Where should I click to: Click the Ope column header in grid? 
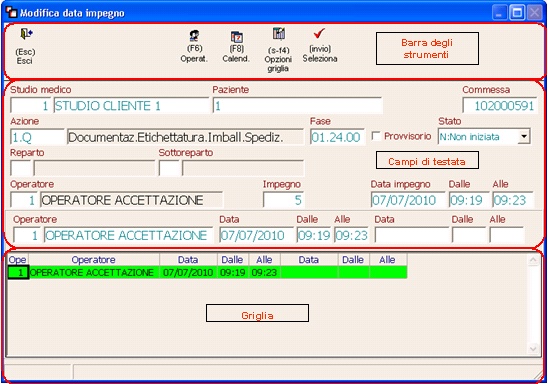click(17, 260)
